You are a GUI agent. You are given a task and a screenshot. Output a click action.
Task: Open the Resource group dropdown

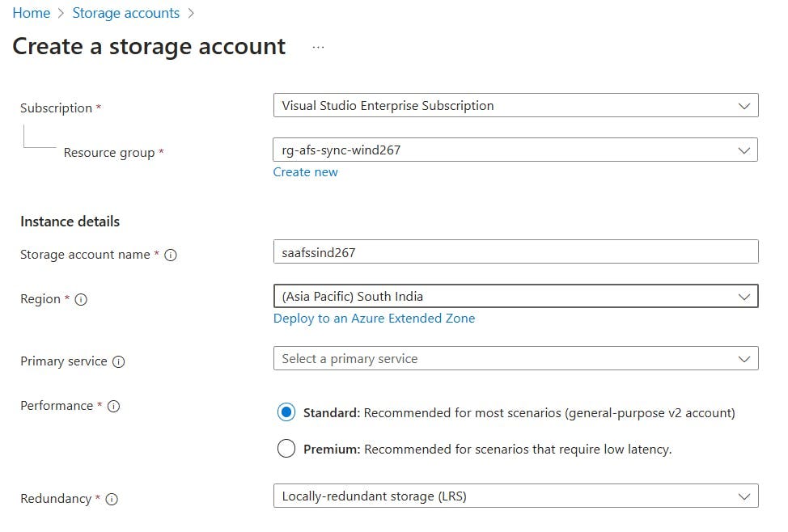point(515,150)
